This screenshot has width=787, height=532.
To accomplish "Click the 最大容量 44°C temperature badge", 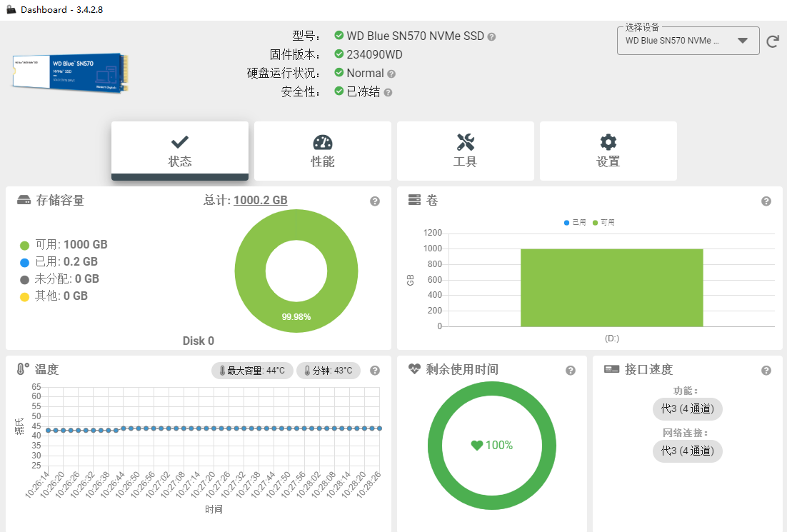I will click(252, 371).
